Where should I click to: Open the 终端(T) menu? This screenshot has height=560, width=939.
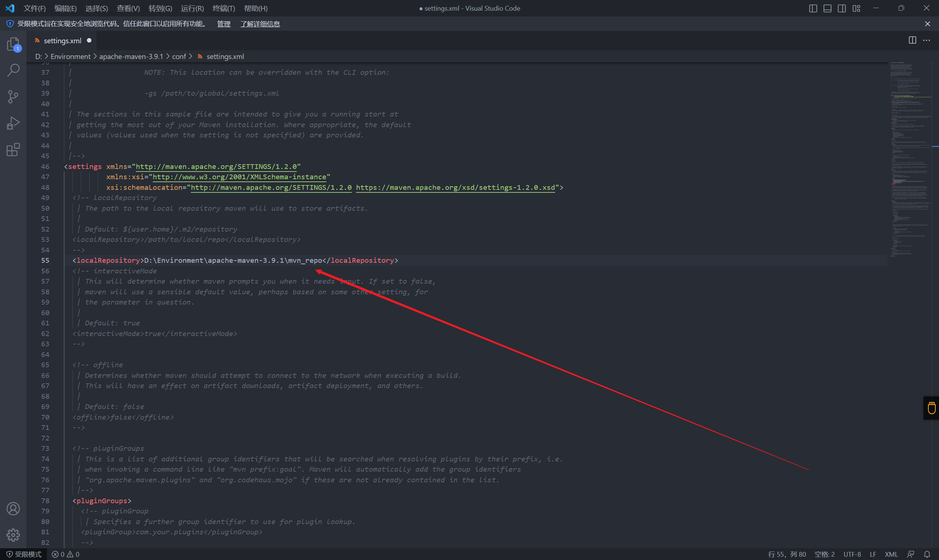click(223, 8)
